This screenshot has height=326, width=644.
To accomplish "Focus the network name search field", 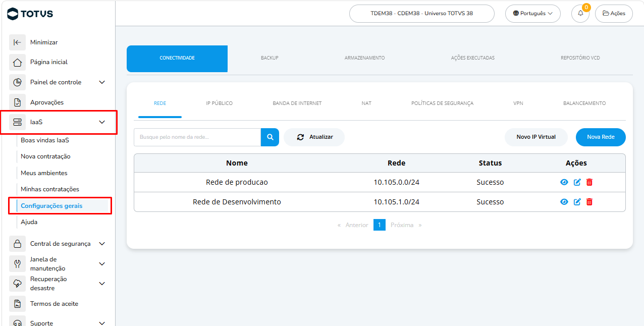I will (x=197, y=137).
